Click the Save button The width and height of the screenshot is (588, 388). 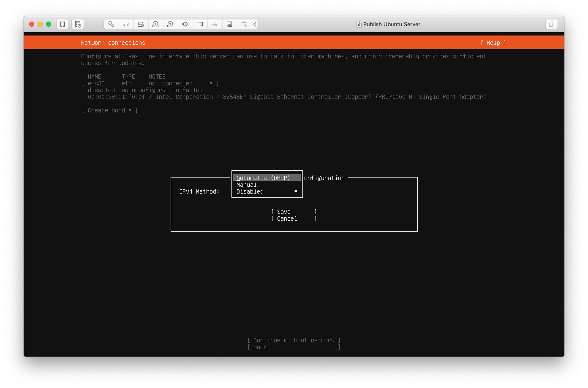tap(283, 212)
